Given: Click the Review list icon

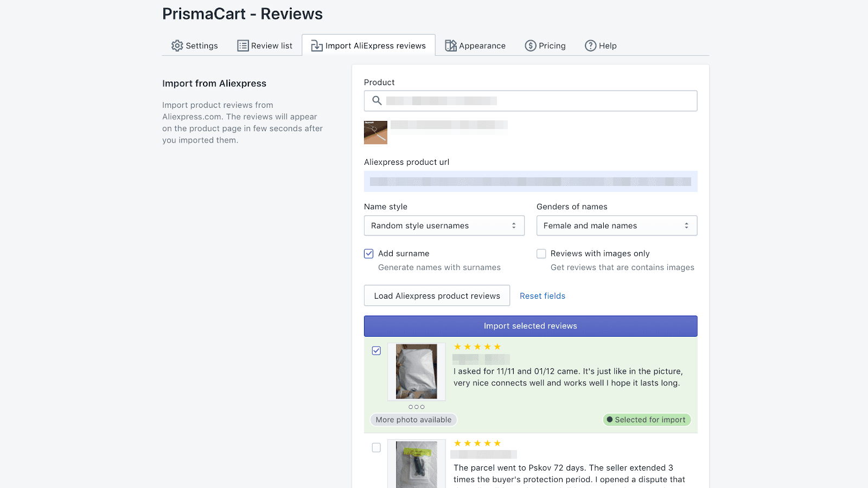Looking at the screenshot, I should click(242, 46).
